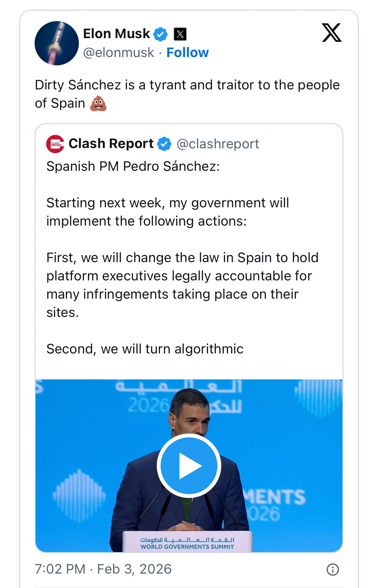Viewport: 378px width, 588px height.
Task: Open the 7:02 PM Feb 3, 2026 timestamp
Action: pyautogui.click(x=103, y=569)
